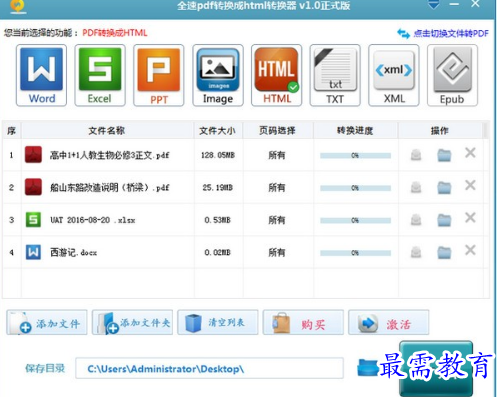Open output file for UAT 2016-08-20 .xlsx
The height and width of the screenshot is (397, 501).
point(416,219)
